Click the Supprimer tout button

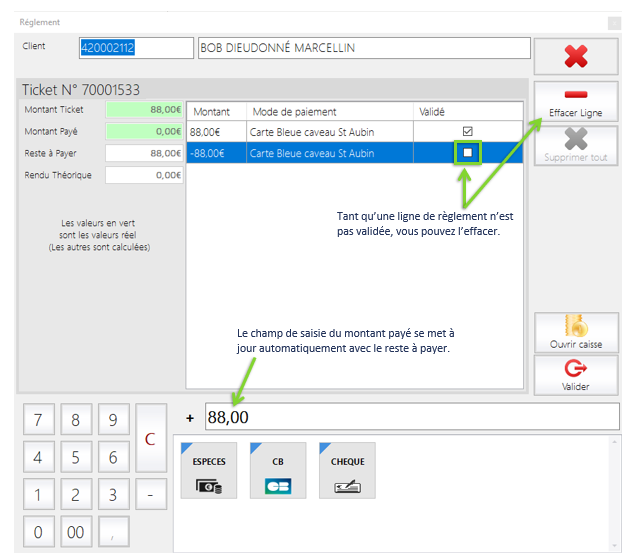point(575,145)
